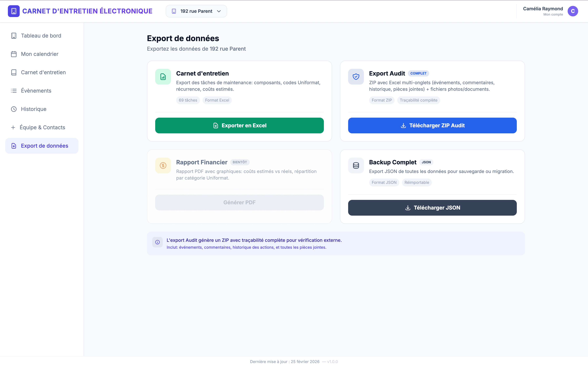588x367 pixels.
Task: Click the Rapport Financier dollar icon
Action: click(x=163, y=165)
